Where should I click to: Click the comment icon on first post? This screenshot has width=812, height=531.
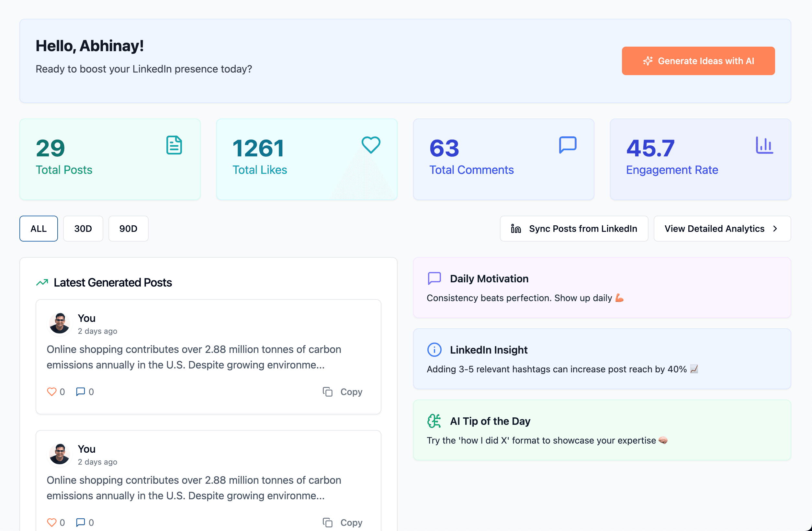pyautogui.click(x=81, y=392)
